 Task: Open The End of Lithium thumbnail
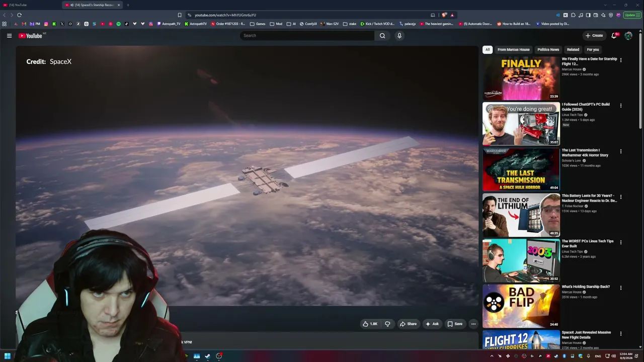click(521, 215)
